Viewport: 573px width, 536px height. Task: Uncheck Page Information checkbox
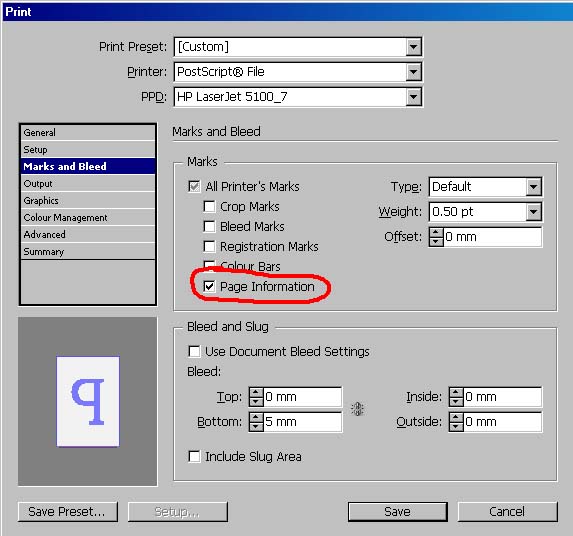(x=209, y=286)
